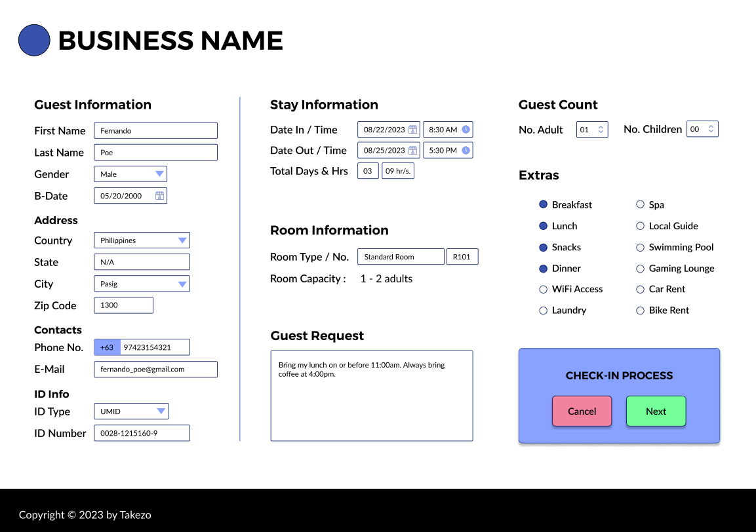Click 'Copyright © 2023 by Takezo' footer text
This screenshot has height=532, width=756.
pos(85,515)
